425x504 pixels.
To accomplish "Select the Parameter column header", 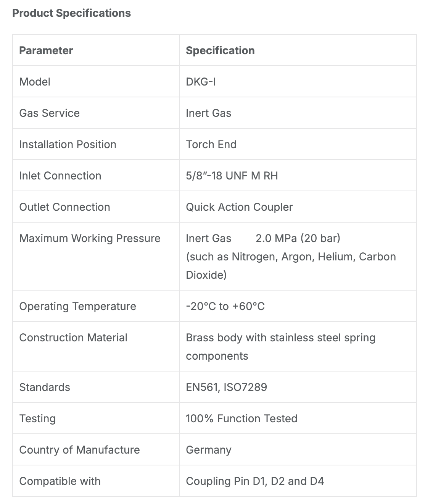I will [46, 50].
